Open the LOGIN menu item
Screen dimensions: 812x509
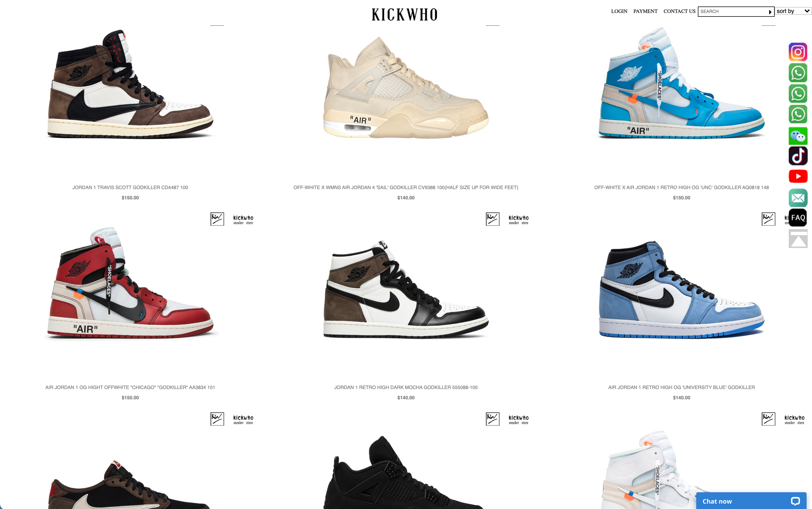(619, 11)
